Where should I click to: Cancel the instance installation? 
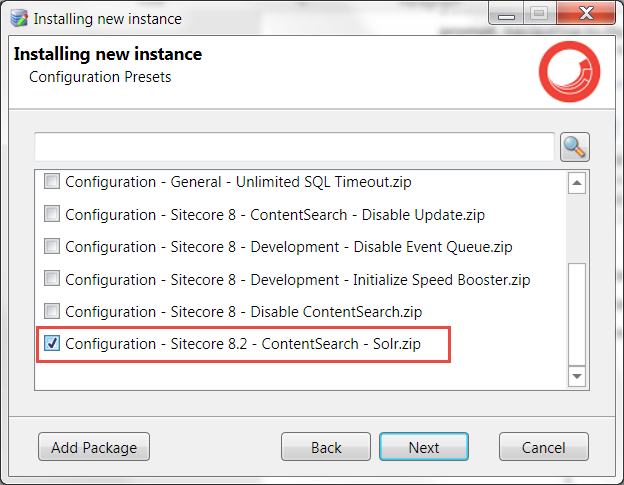point(544,447)
